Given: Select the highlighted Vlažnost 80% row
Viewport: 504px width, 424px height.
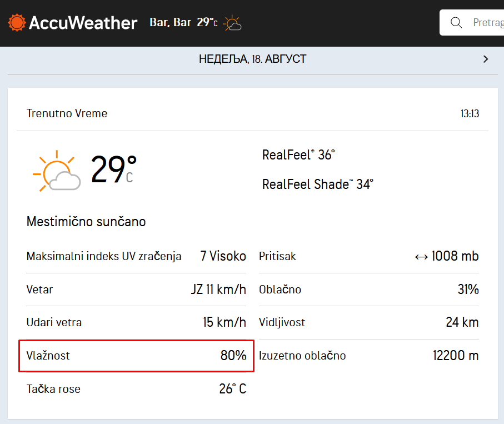Looking at the screenshot, I should 136,356.
